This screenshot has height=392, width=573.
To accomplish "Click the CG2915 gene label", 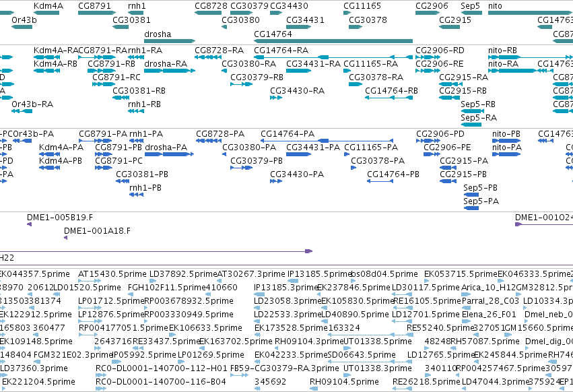I will [455, 20].
